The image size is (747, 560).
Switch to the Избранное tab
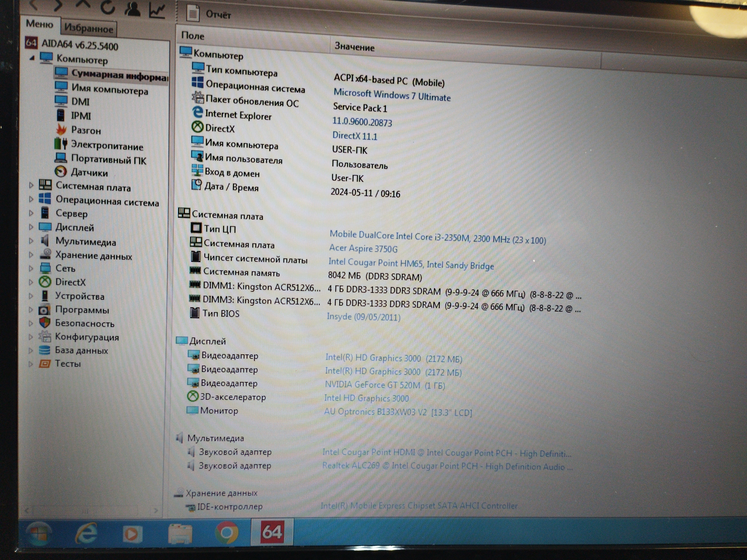tap(89, 28)
